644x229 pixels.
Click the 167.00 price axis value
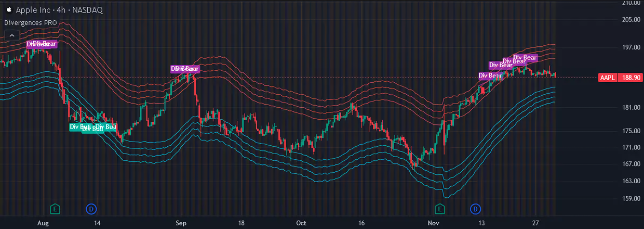click(632, 164)
